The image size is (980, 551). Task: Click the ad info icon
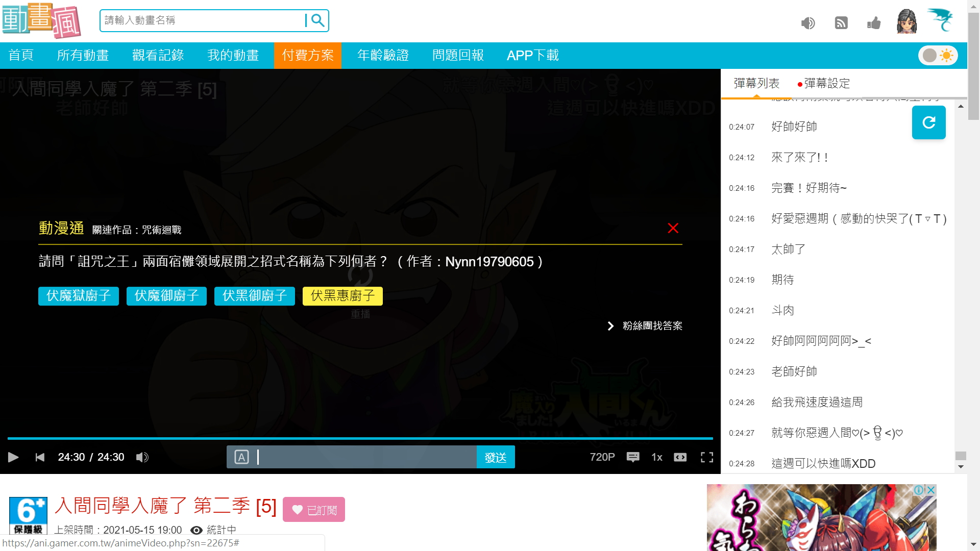pyautogui.click(x=919, y=490)
